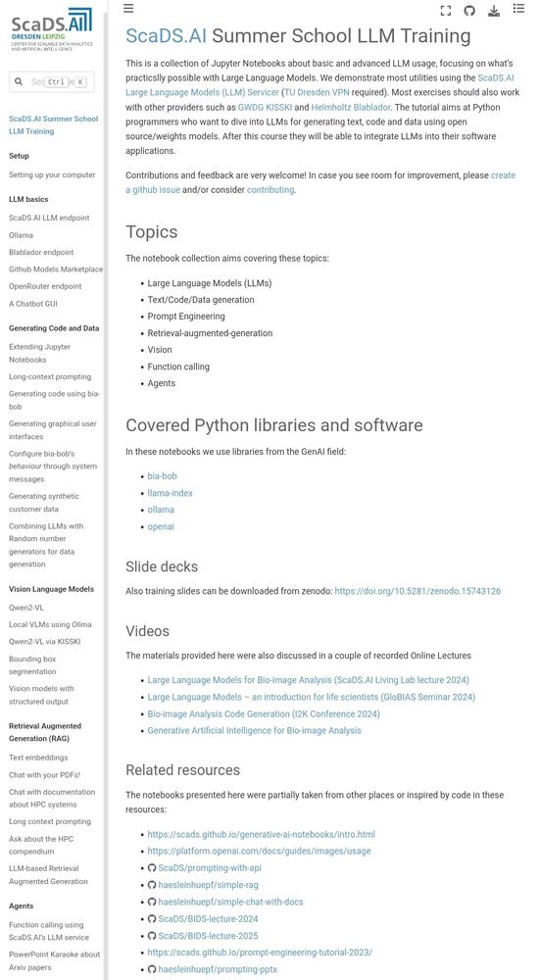Open Blablador endpoint sidebar entry
Screen dimensions: 540x980
coord(41,253)
